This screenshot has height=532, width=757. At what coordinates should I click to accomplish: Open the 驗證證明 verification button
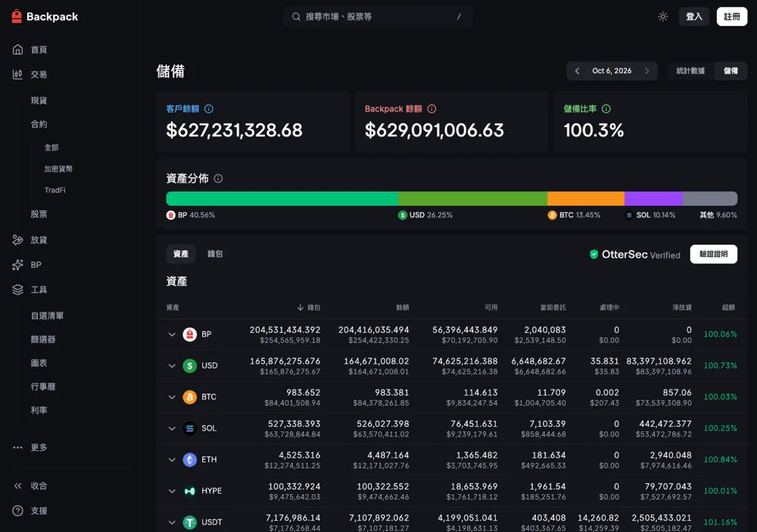[714, 254]
